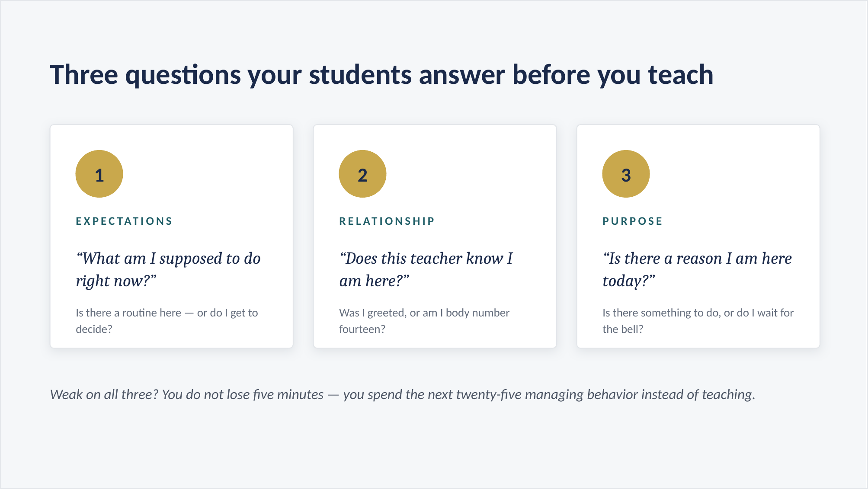Click the gold circle numbered 3
Image resolution: width=868 pixels, height=489 pixels.
[626, 174]
